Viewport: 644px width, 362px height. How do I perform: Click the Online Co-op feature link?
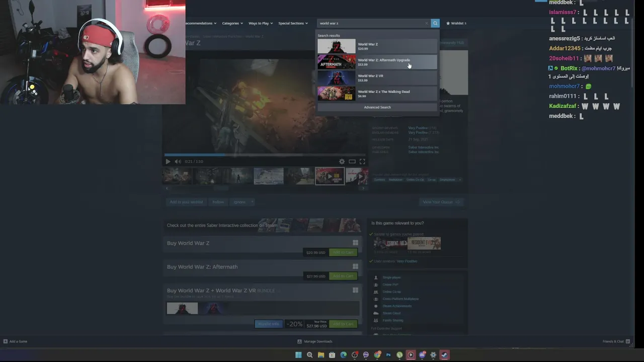coord(392,292)
